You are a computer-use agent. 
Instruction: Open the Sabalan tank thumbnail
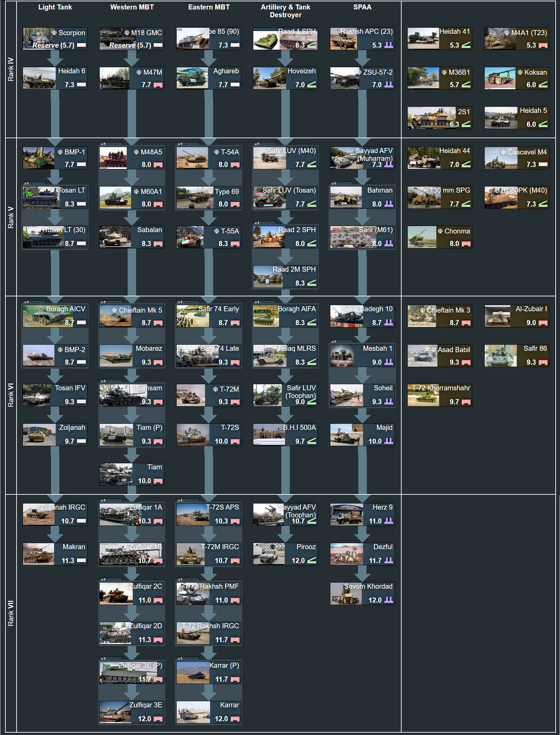pos(115,237)
